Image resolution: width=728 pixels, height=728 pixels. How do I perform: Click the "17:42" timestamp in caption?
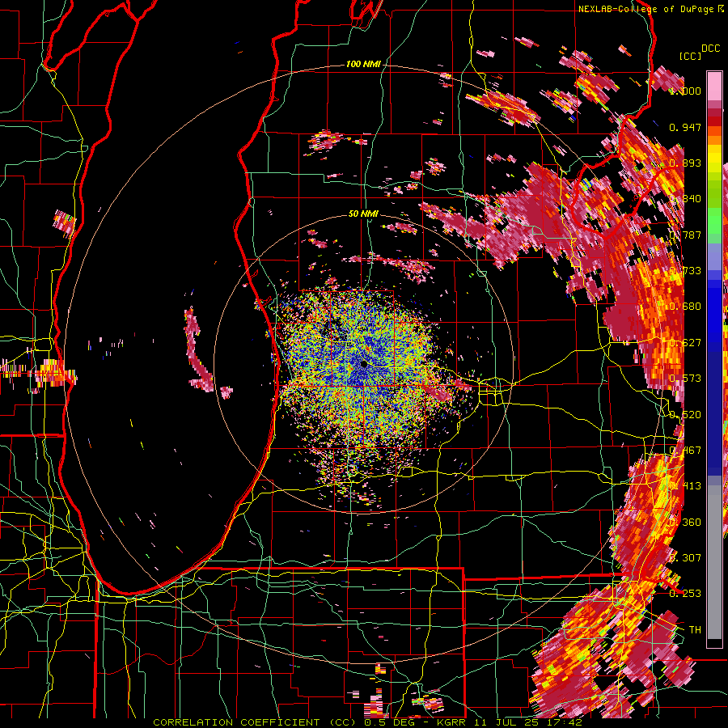[x=565, y=722]
